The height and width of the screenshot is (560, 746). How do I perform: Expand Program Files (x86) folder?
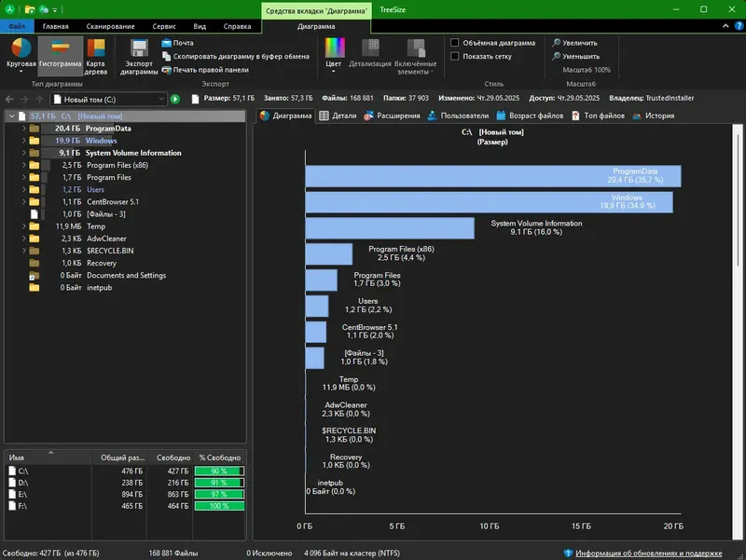24,165
